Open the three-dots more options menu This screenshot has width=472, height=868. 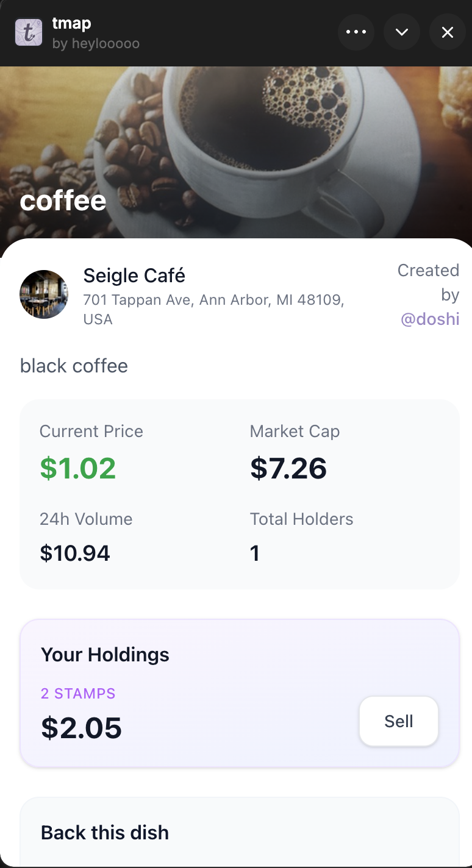356,32
